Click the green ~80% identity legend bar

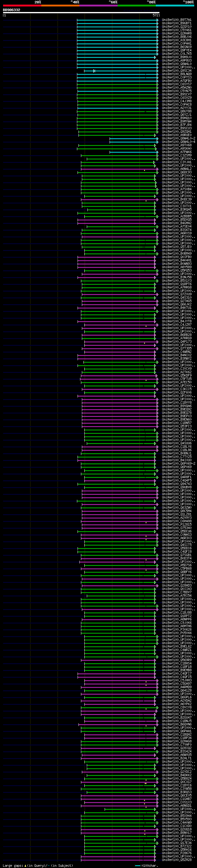coord(137,6)
